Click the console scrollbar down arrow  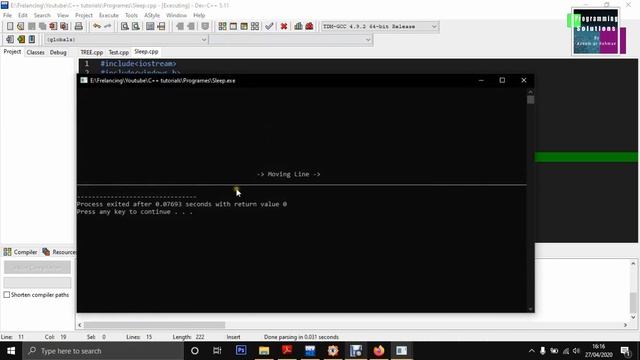530,309
